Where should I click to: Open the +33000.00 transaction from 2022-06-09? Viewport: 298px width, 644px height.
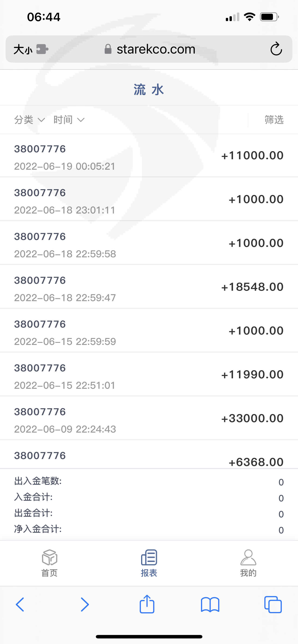[x=149, y=418]
